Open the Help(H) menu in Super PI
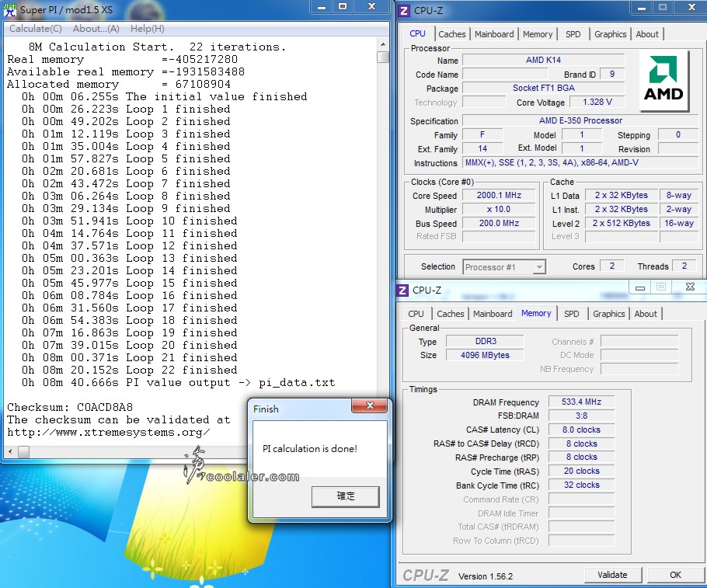Image resolution: width=707 pixels, height=588 pixels. tap(148, 29)
